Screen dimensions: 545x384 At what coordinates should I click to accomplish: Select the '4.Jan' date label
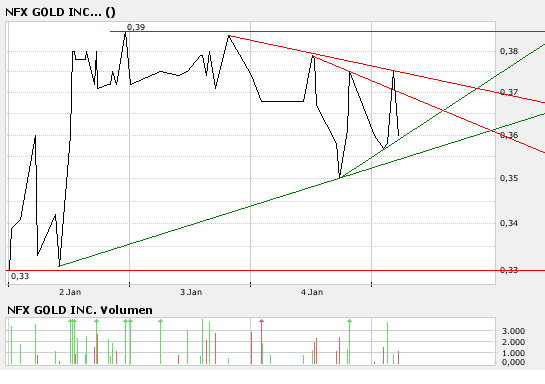pos(312,292)
